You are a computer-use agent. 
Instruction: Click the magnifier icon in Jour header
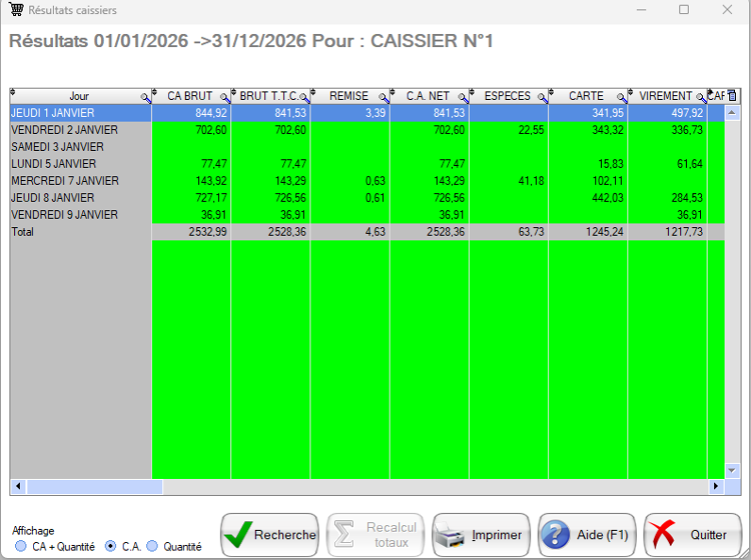pos(145,98)
